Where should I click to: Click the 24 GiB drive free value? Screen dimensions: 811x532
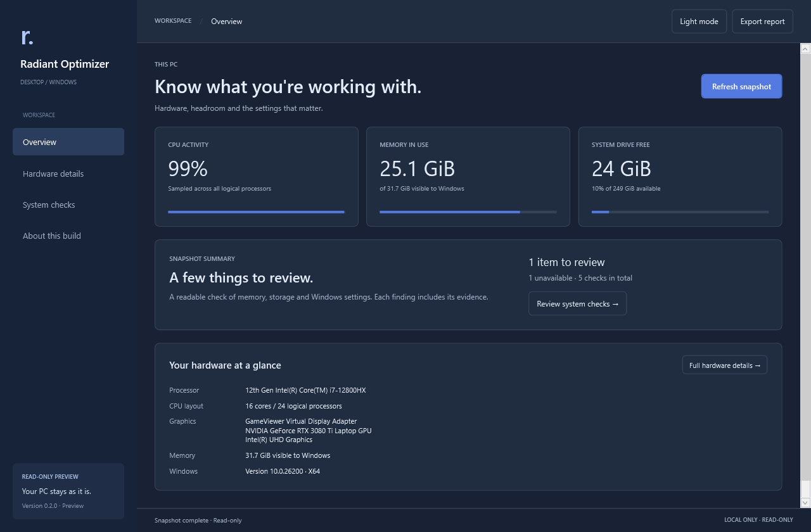(x=621, y=168)
